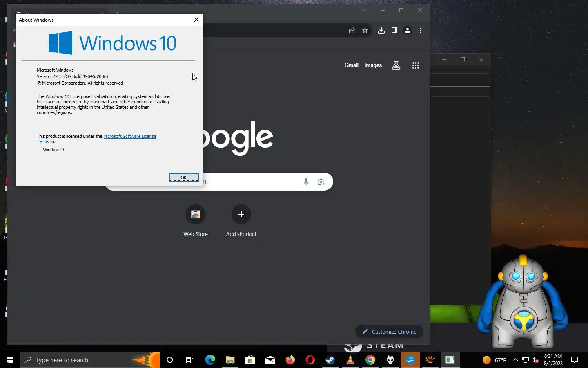This screenshot has width=588, height=368.
Task: Open clock showing 8:21 AM
Action: click(x=553, y=360)
